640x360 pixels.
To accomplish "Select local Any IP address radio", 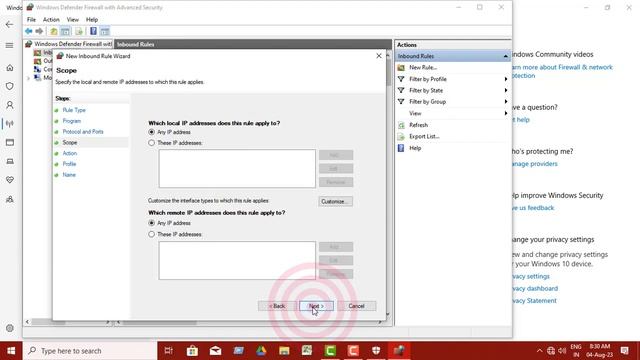I will pos(152,132).
